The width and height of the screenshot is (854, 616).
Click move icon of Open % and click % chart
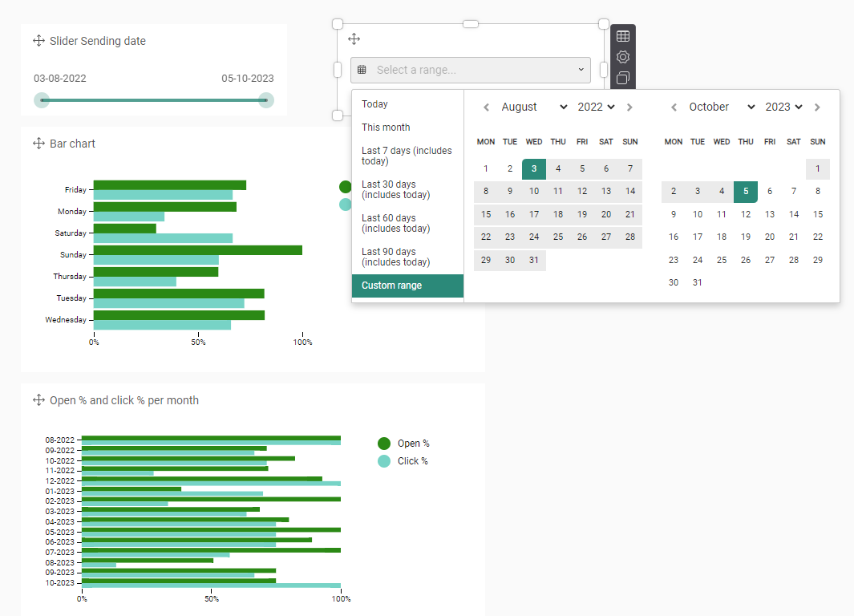pos(38,400)
